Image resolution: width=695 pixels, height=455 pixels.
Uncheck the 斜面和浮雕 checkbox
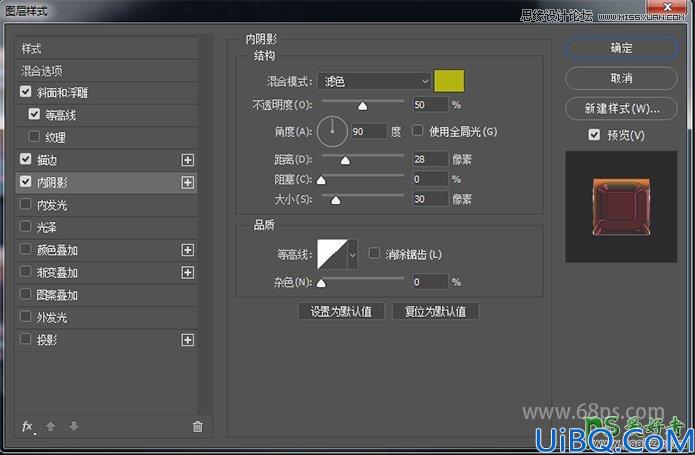pos(26,92)
